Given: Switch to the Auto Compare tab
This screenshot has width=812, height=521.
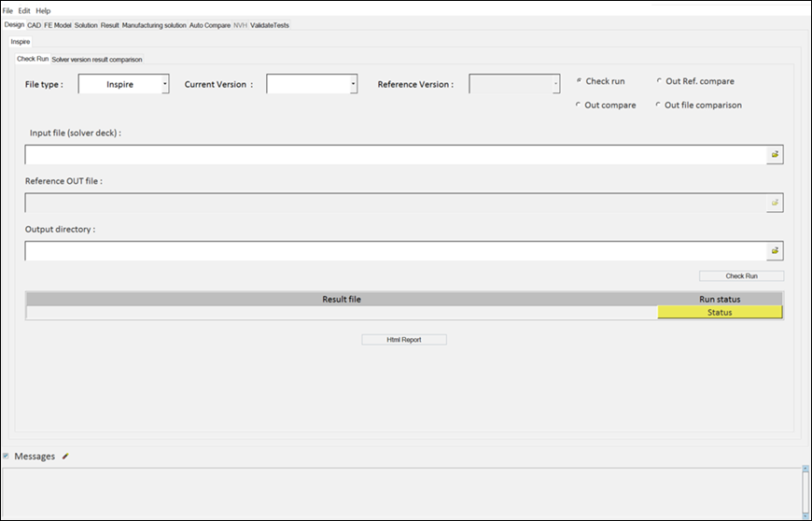Looking at the screenshot, I should pos(210,25).
